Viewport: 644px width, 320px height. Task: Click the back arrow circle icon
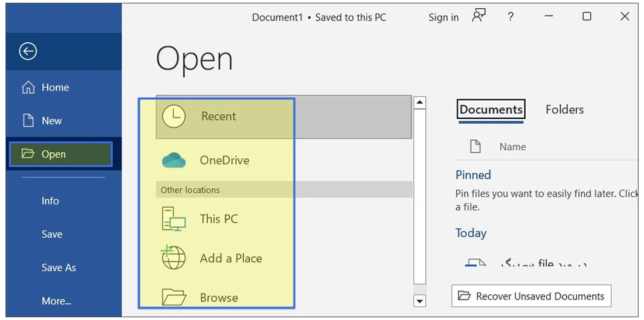coord(28,52)
